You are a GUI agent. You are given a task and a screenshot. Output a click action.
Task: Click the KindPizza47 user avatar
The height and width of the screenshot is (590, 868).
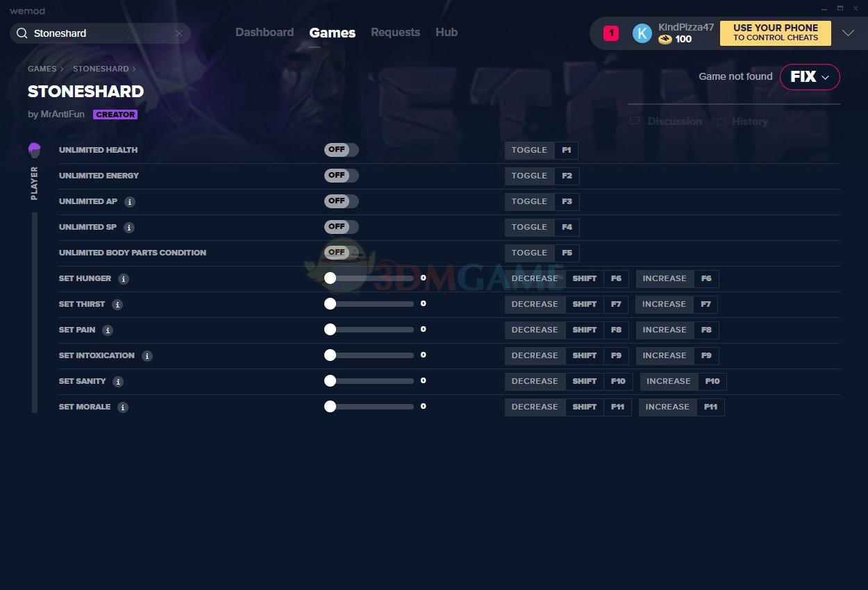(x=642, y=33)
